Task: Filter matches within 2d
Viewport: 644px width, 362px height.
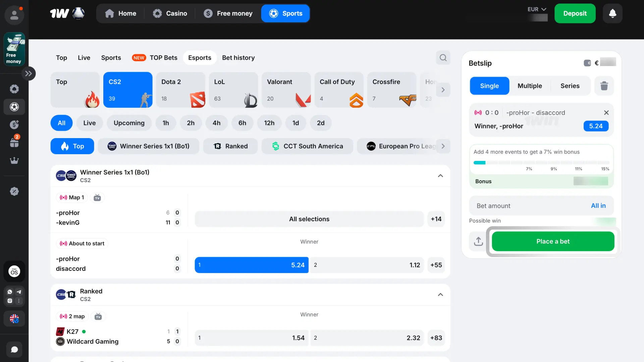Action: click(321, 123)
